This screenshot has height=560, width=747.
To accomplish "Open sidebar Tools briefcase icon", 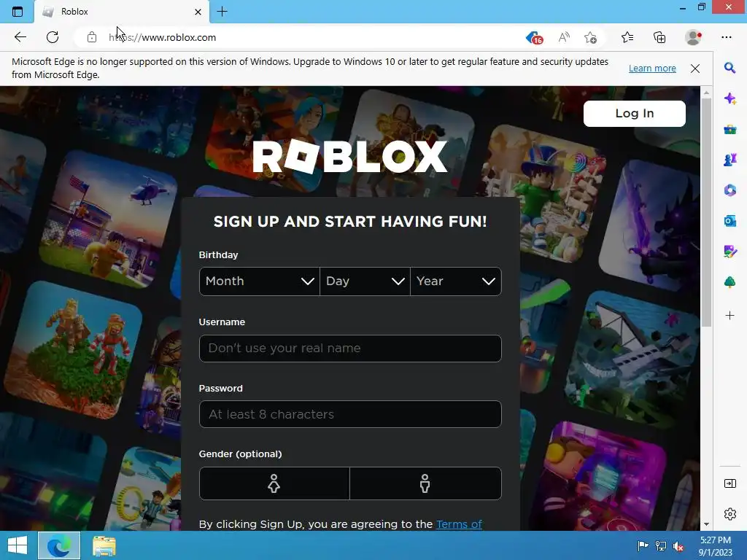I will point(729,129).
